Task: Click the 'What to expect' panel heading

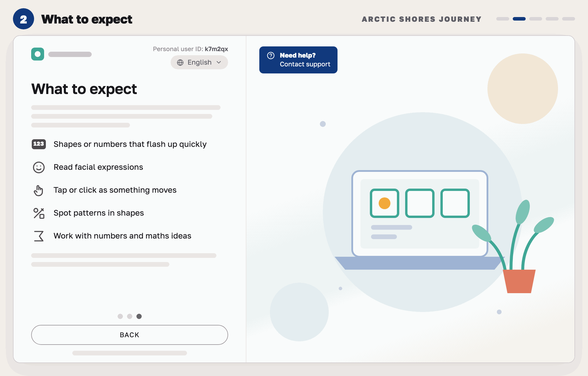Action: 84,89
